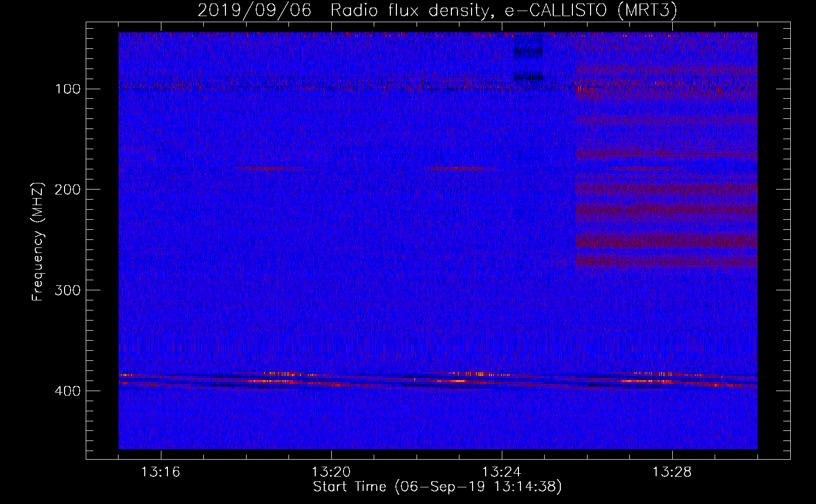Click the 100 frequency tick label
The height and width of the screenshot is (504, 816).
(x=67, y=89)
